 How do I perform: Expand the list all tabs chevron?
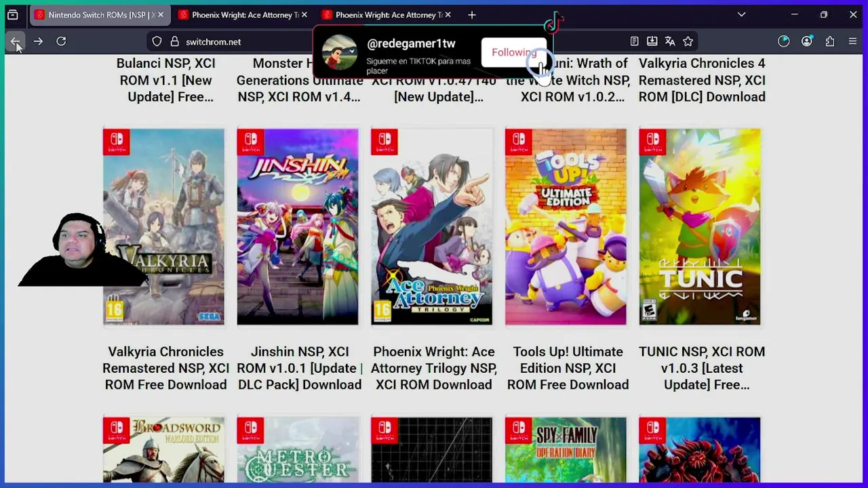[741, 15]
